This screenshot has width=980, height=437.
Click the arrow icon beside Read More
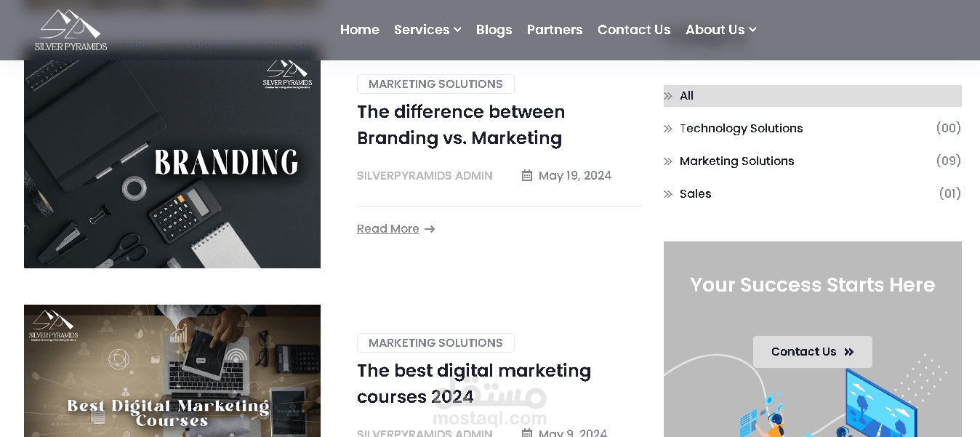click(430, 229)
